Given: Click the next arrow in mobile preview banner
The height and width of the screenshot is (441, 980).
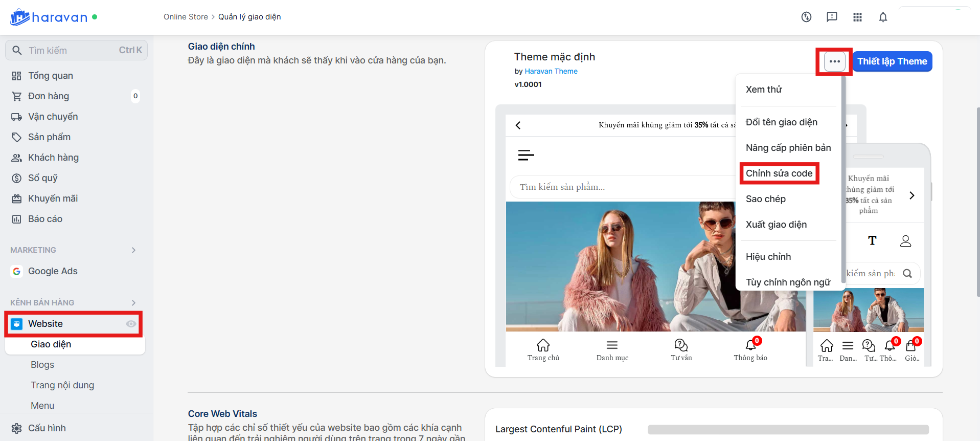Looking at the screenshot, I should point(912,195).
